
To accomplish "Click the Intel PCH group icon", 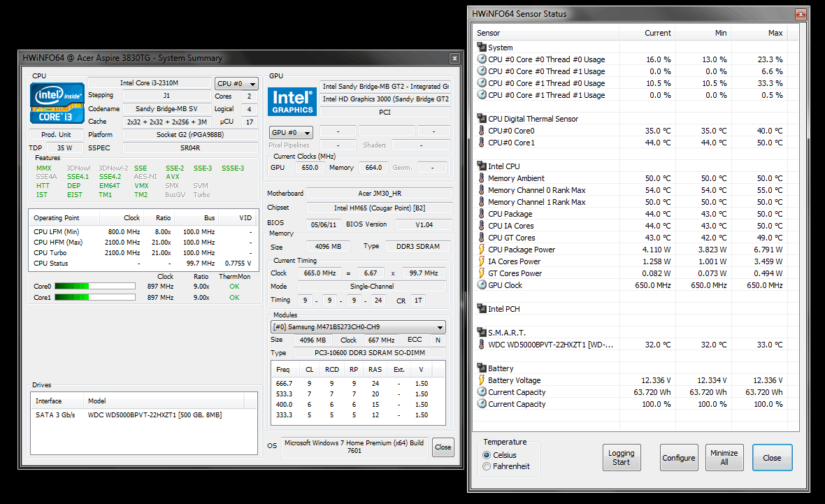I will tap(482, 309).
